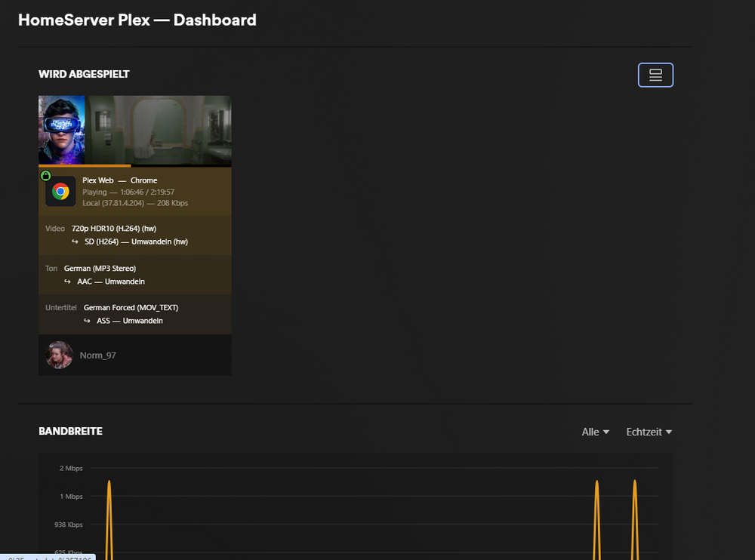Click the 2 Mbps axis label
The width and height of the screenshot is (755, 560).
pyautogui.click(x=71, y=468)
